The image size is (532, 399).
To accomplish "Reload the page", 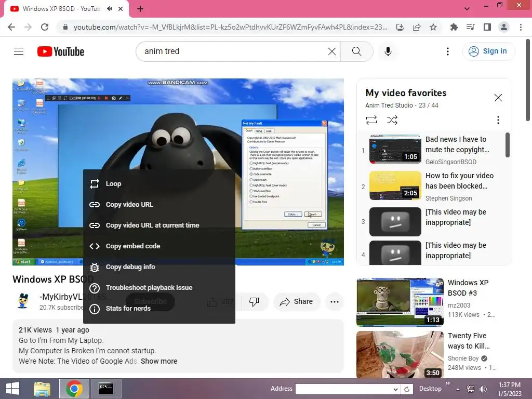I will [x=45, y=27].
